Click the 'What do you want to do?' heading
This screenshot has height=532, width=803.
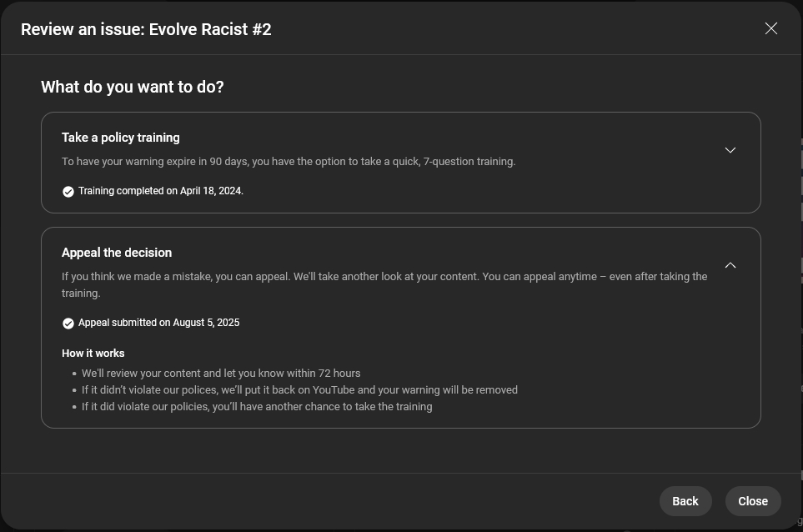(133, 87)
